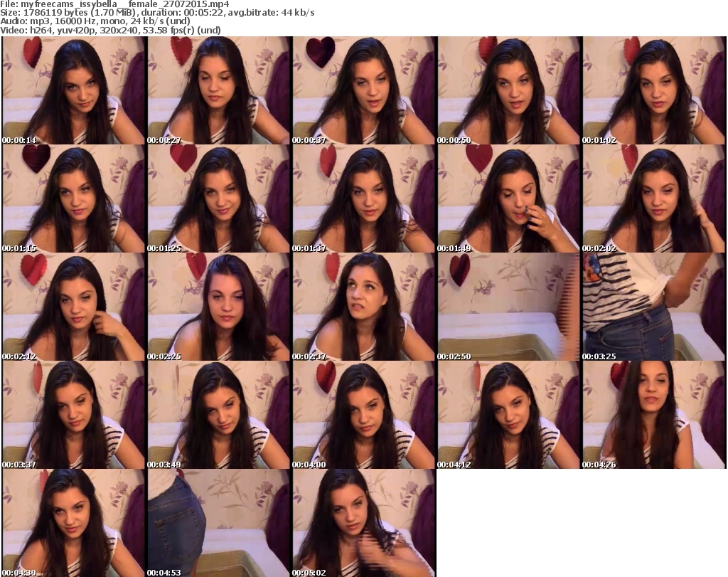The height and width of the screenshot is (577, 728).
Task: Select the frame timestamped 00:04:00
Action: tap(363, 415)
